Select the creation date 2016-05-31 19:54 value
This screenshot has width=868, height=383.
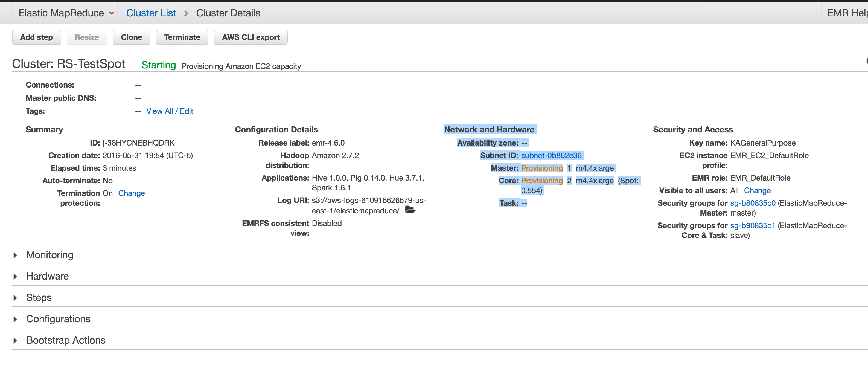148,155
